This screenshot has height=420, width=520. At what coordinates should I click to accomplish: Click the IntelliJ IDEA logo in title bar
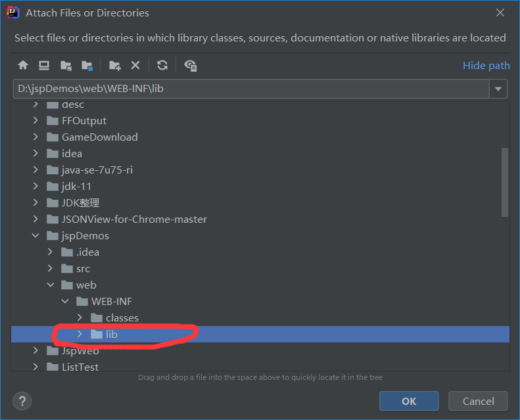[13, 12]
